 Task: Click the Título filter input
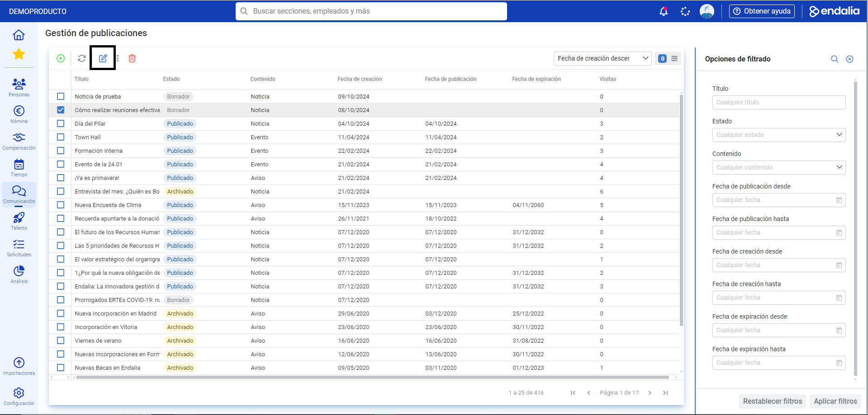(x=779, y=102)
